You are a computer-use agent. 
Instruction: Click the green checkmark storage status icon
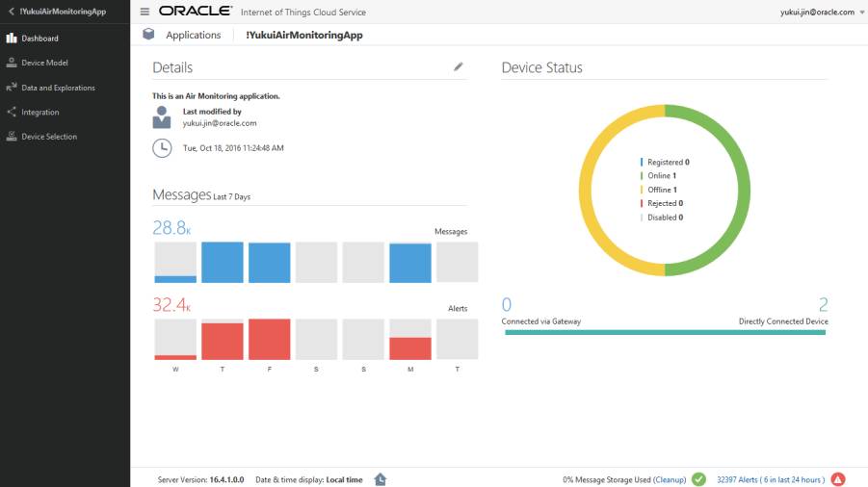pos(698,479)
